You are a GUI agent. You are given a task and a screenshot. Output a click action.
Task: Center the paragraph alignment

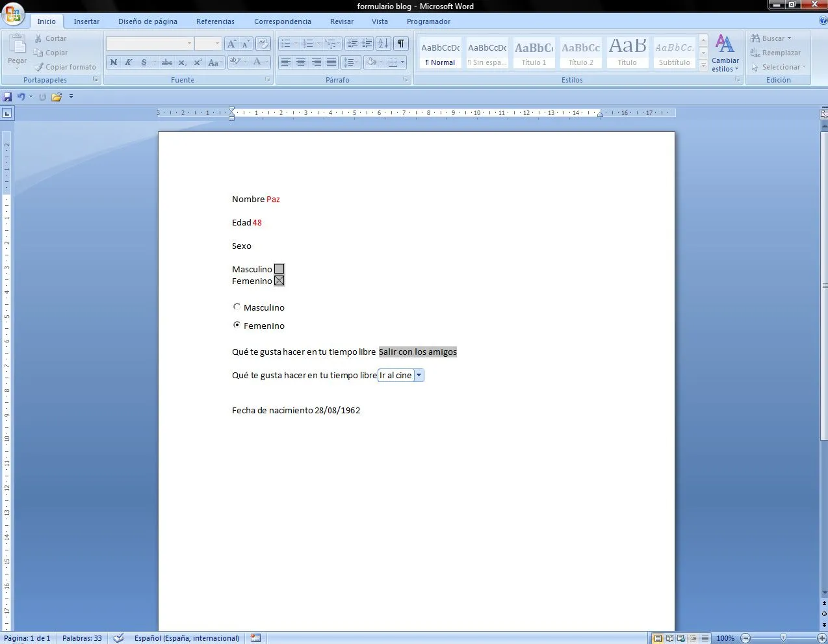301,62
